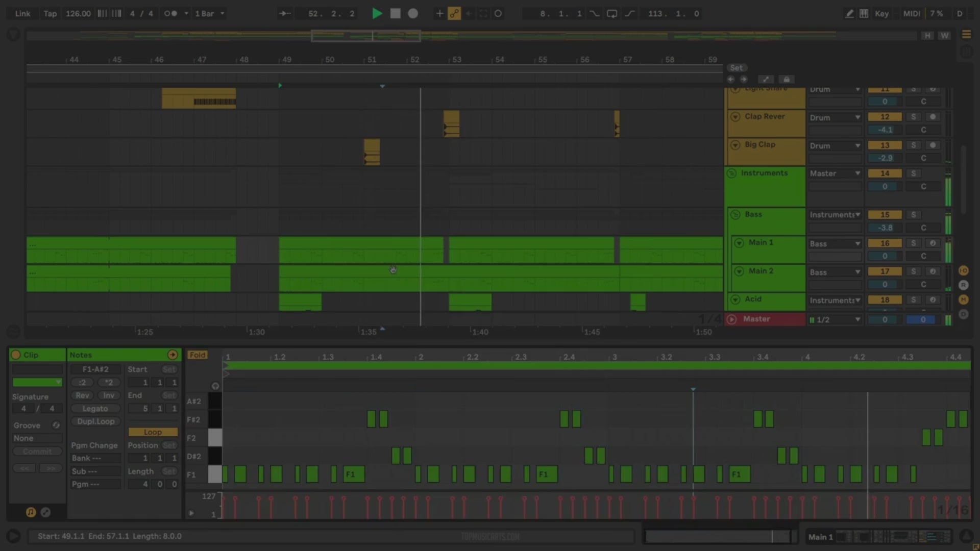Click the Session Record circle icon
The width and height of the screenshot is (980, 551).
(x=498, y=14)
